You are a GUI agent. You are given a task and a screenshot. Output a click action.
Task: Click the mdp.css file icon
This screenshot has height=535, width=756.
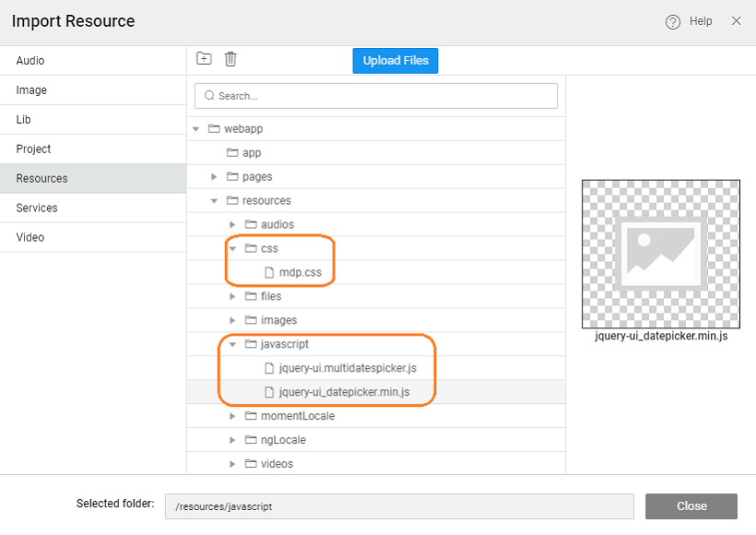pyautogui.click(x=269, y=272)
